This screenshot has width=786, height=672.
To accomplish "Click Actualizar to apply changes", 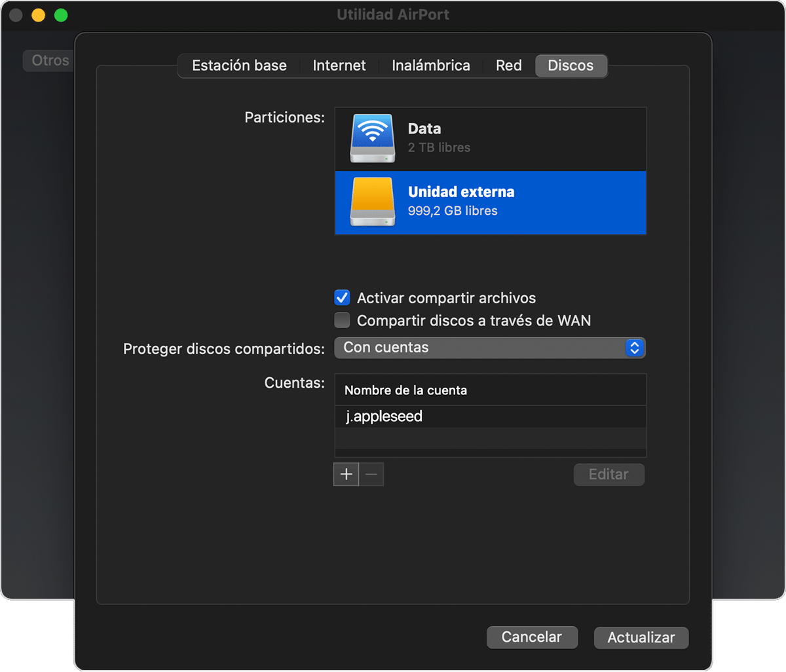I will tap(641, 638).
